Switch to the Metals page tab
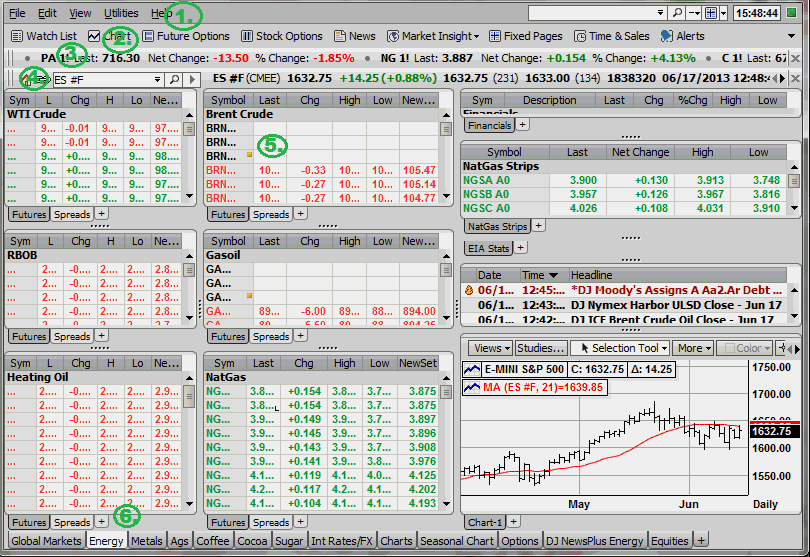The width and height of the screenshot is (810, 557). [147, 541]
